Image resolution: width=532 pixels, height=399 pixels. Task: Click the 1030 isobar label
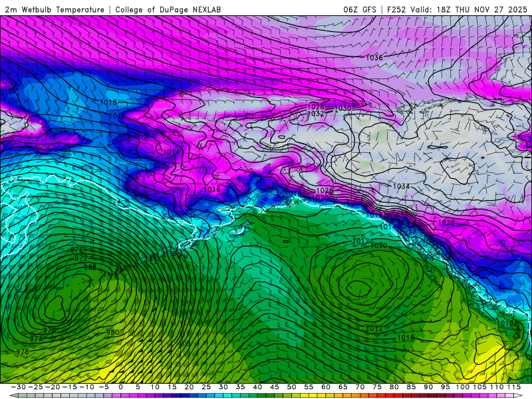tap(342, 108)
